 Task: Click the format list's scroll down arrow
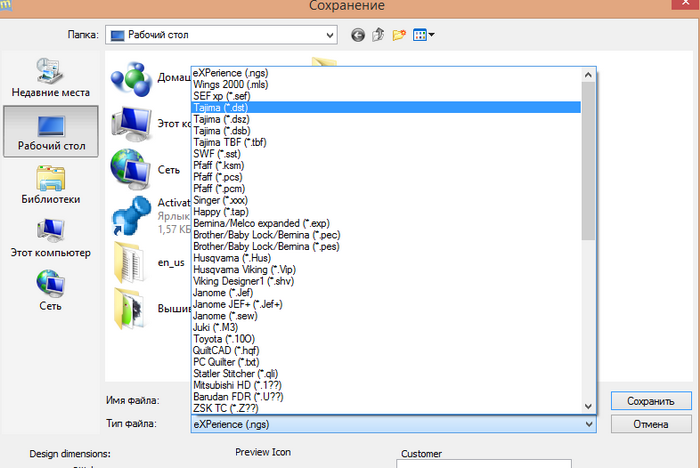click(x=588, y=406)
